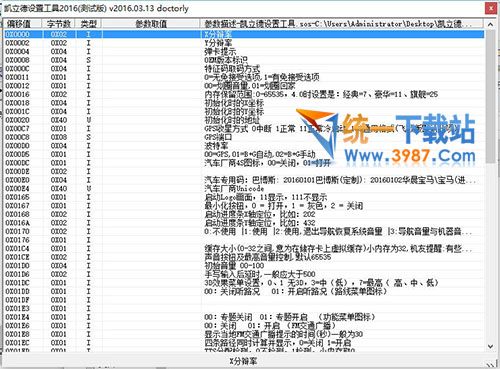The image size is (500, 369).
Task: Select the 弹卡提示 parameter row
Action: pyautogui.click(x=244, y=52)
